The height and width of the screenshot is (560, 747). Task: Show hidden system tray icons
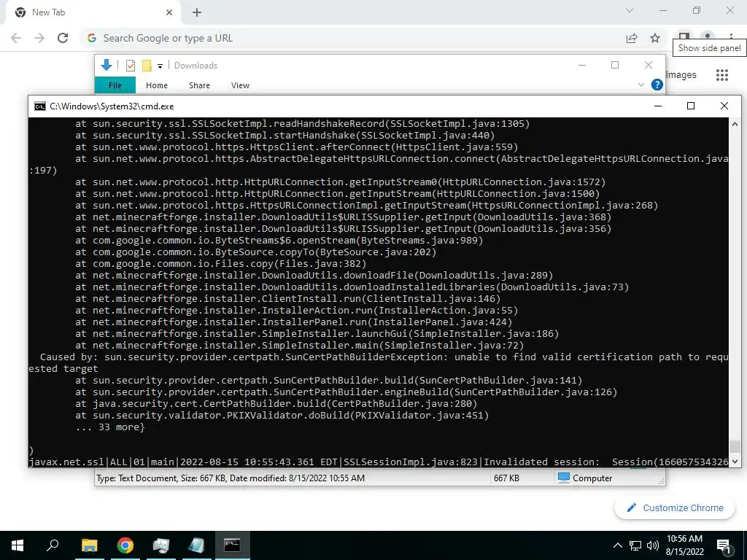[x=617, y=545]
